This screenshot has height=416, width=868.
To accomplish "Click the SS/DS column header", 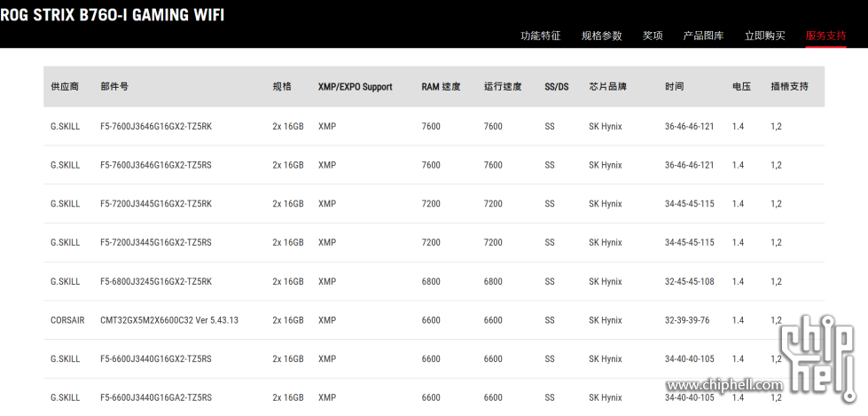I will click(556, 87).
